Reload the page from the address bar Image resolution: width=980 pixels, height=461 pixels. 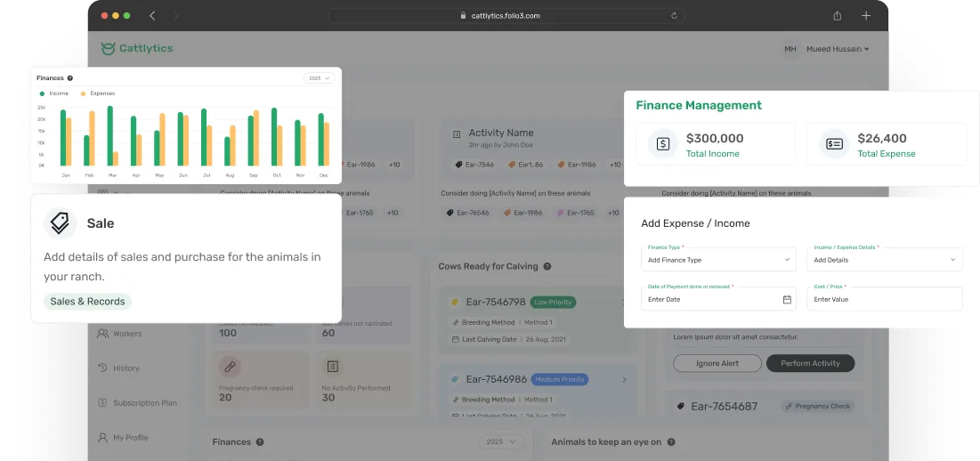click(674, 16)
